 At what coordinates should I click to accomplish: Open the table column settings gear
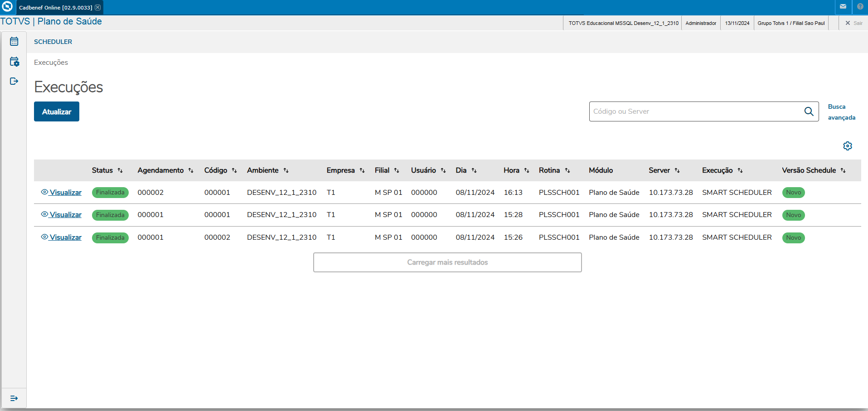tap(848, 146)
